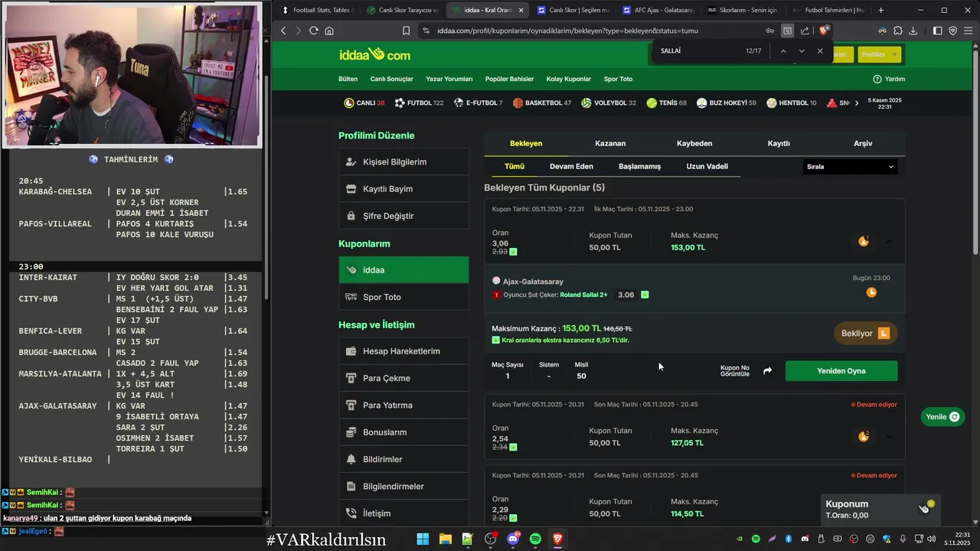The image size is (980, 551).
Task: Switch to the Kazanan tab
Action: (610, 143)
